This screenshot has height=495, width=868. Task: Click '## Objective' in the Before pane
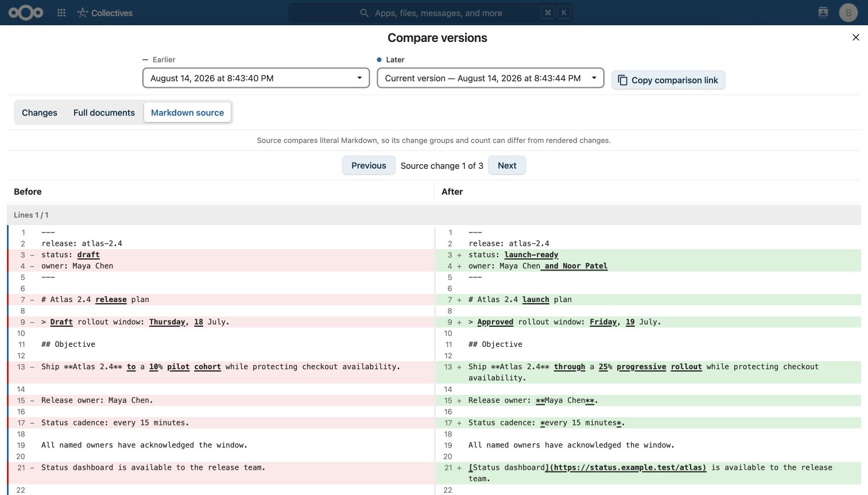68,345
